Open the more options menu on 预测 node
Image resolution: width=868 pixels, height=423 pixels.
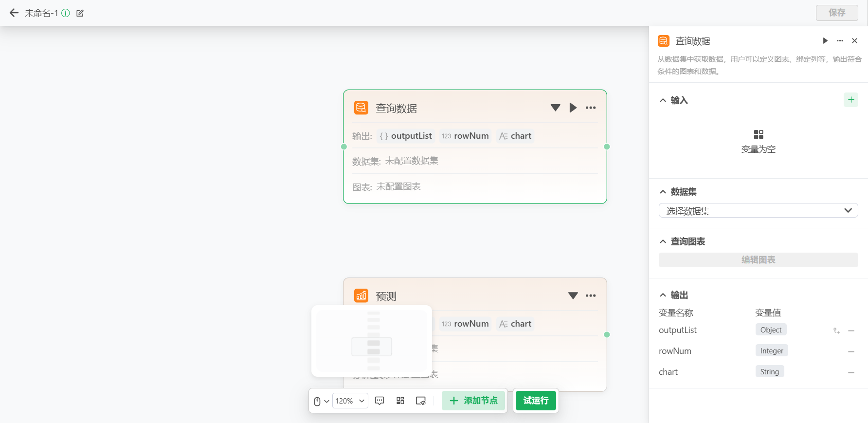[x=591, y=295]
